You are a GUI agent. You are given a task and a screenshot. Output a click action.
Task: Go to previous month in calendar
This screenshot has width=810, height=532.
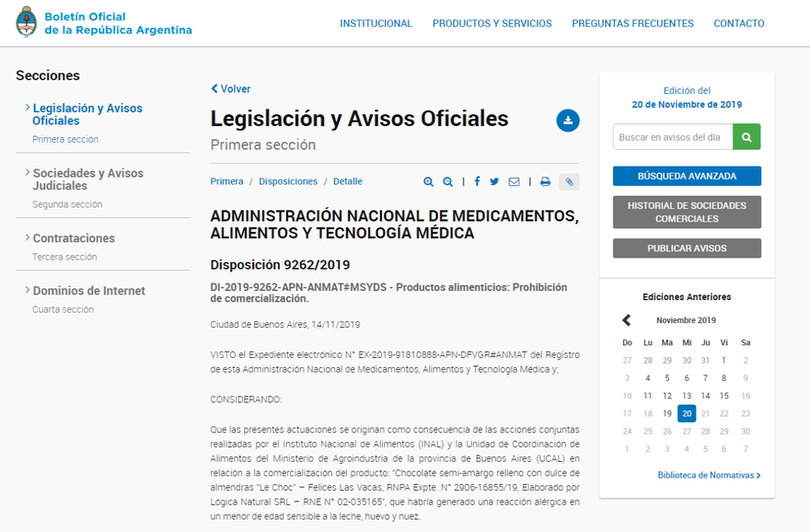click(x=627, y=320)
